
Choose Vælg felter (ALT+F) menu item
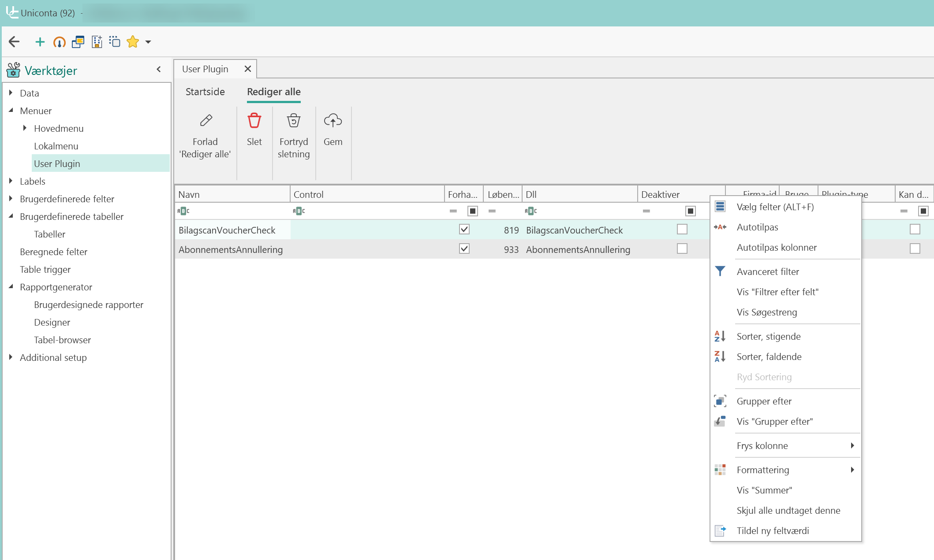[786, 207]
